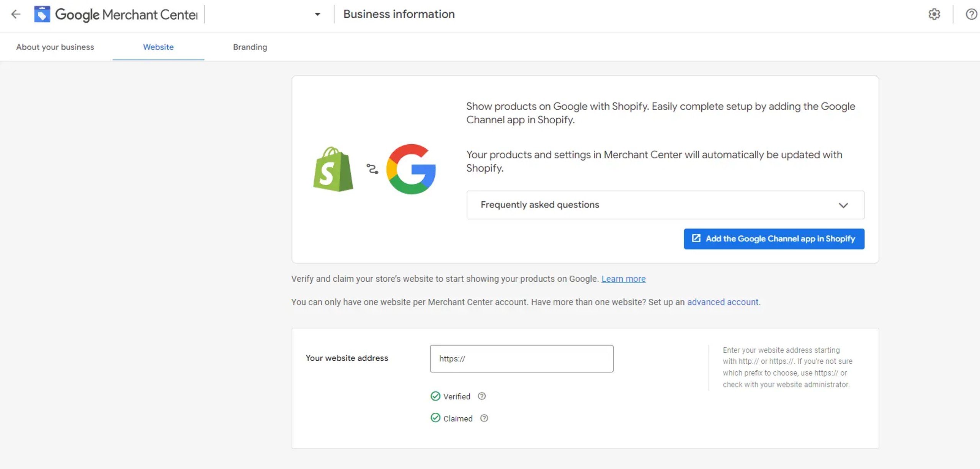
Task: Switch to About your business tab
Action: tap(55, 47)
